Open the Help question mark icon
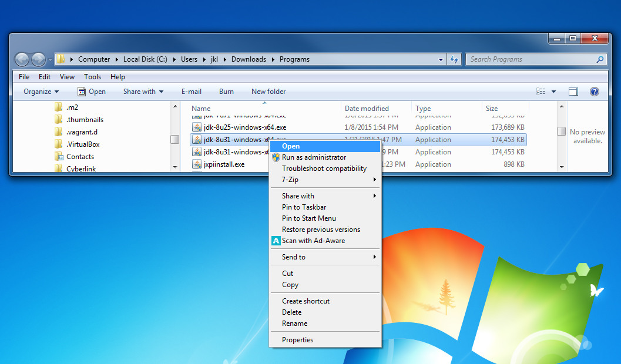Screen dimensions: 621x364 pyautogui.click(x=594, y=92)
